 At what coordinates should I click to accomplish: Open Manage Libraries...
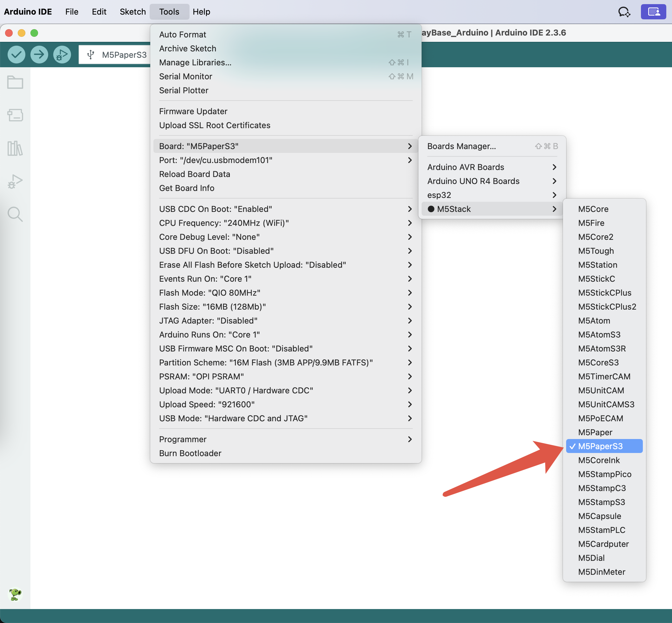tap(286, 62)
